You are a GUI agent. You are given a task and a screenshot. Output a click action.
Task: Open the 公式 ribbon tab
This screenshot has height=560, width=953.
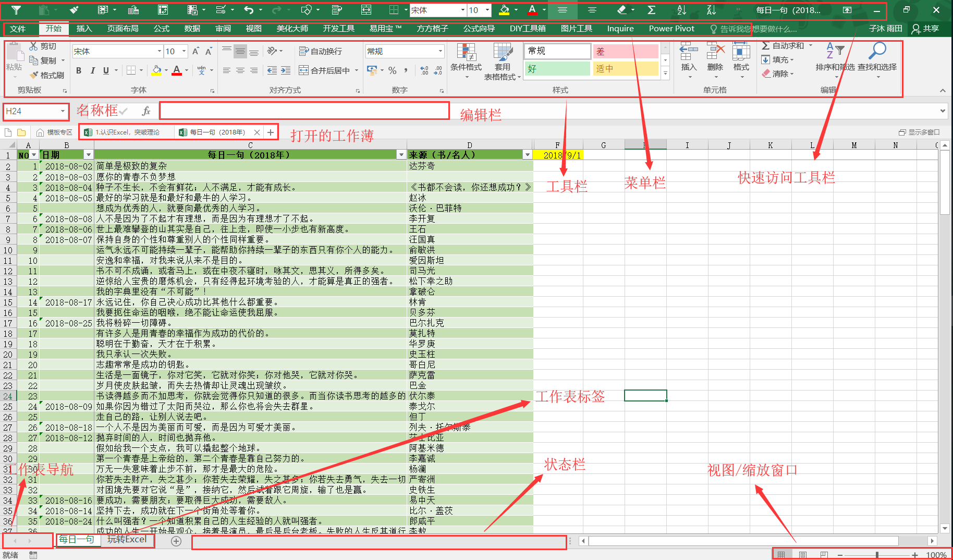point(162,29)
